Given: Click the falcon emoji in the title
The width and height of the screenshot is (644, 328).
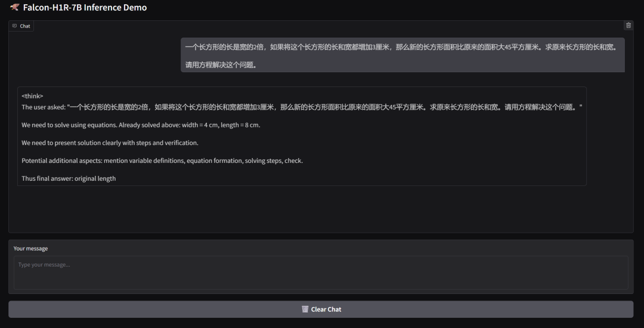Looking at the screenshot, I should (14, 7).
